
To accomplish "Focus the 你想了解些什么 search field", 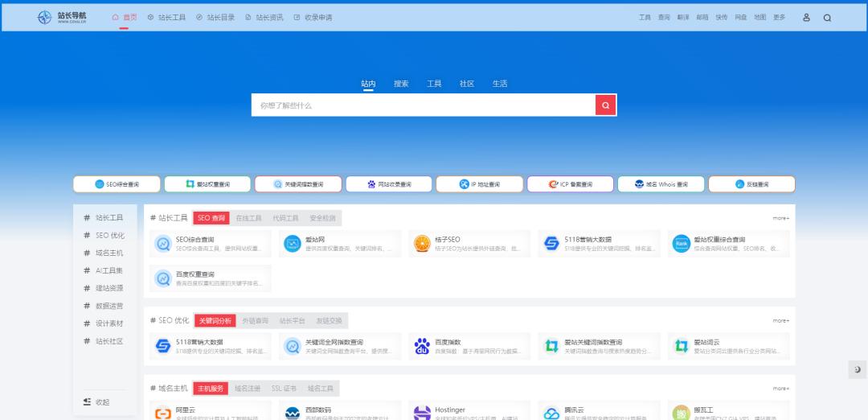I will pos(424,105).
